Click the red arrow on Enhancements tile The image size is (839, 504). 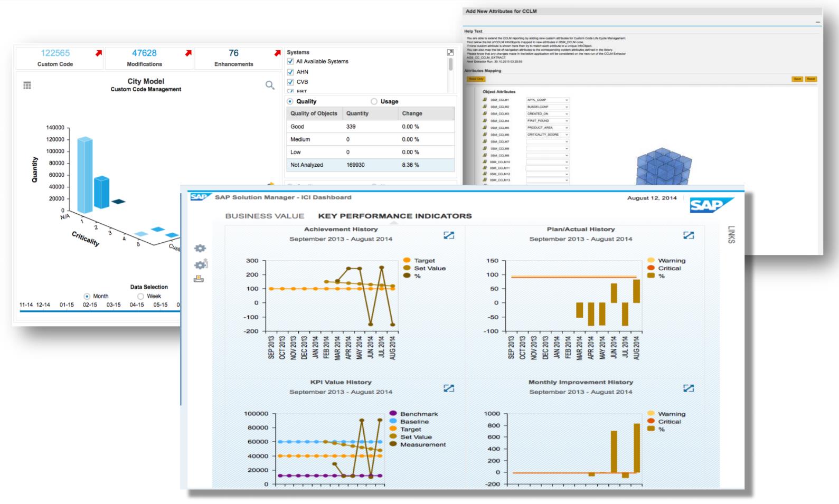(x=278, y=53)
